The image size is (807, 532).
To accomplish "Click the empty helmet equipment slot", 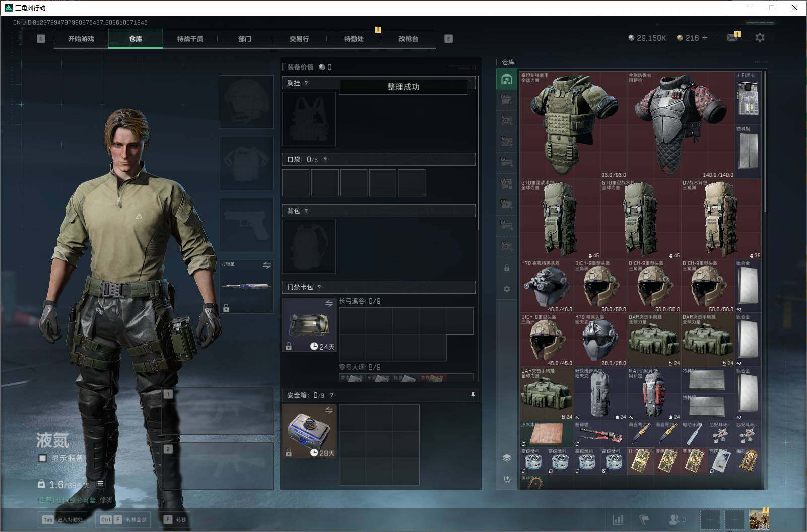I will (x=246, y=102).
